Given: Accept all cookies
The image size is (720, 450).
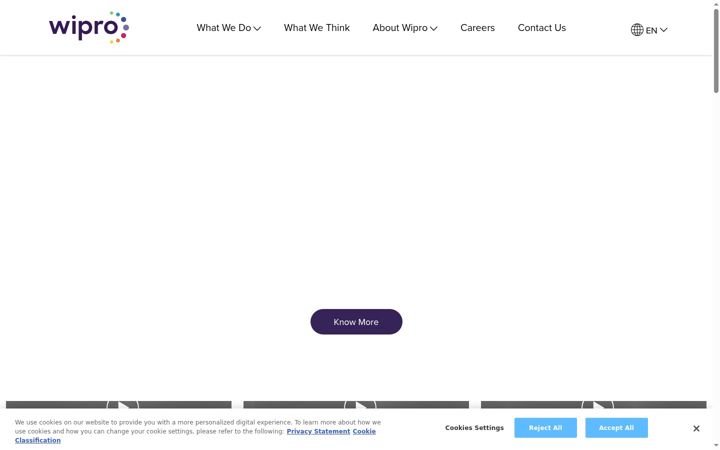Looking at the screenshot, I should point(616,428).
